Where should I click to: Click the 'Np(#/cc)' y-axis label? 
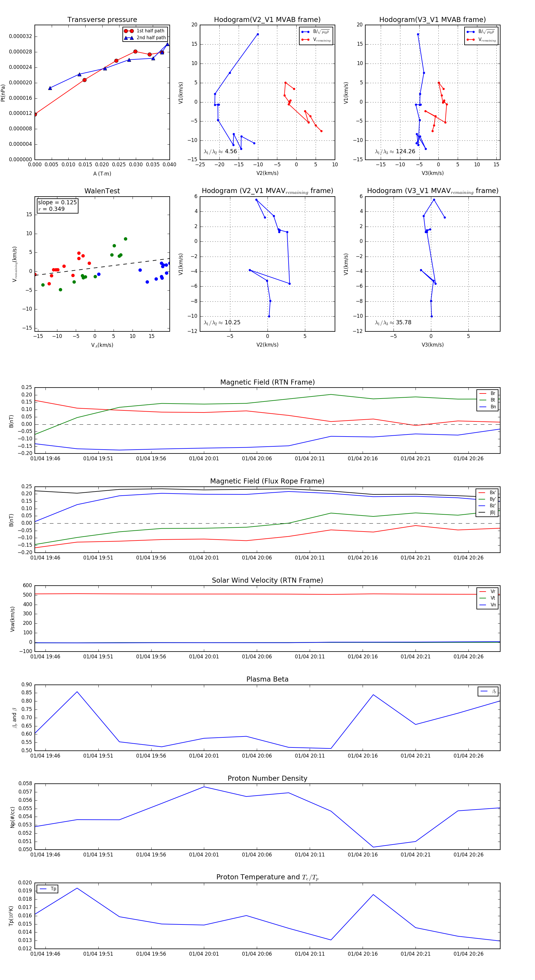coord(12,817)
